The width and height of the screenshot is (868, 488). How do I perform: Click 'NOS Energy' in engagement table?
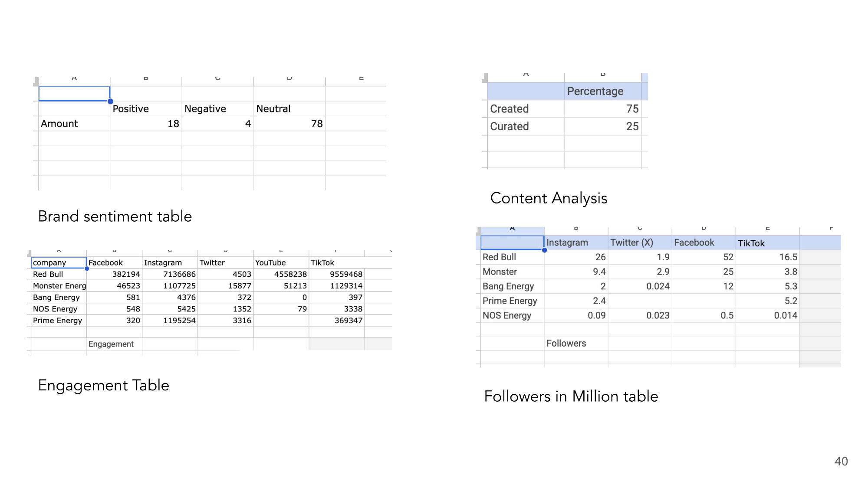click(x=59, y=309)
